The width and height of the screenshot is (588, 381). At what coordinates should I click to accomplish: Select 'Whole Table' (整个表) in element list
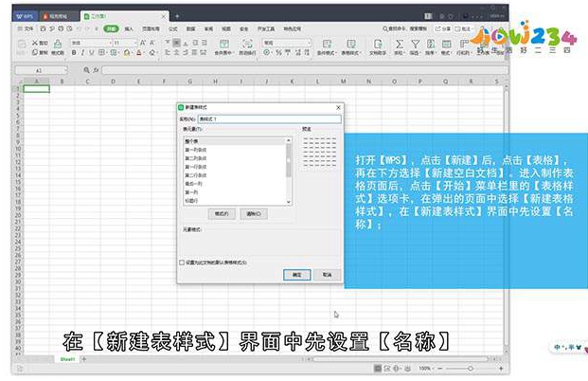coord(235,141)
